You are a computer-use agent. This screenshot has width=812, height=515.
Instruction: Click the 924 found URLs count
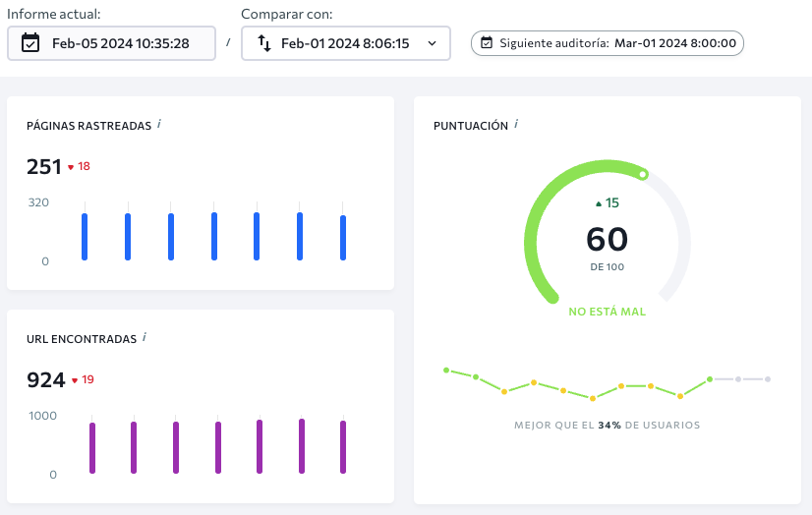coord(46,380)
